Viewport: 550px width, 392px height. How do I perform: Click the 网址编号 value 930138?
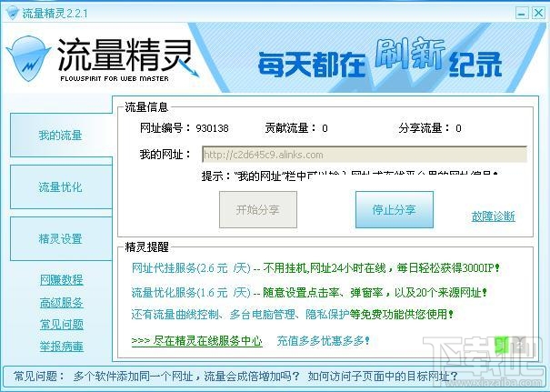[212, 128]
